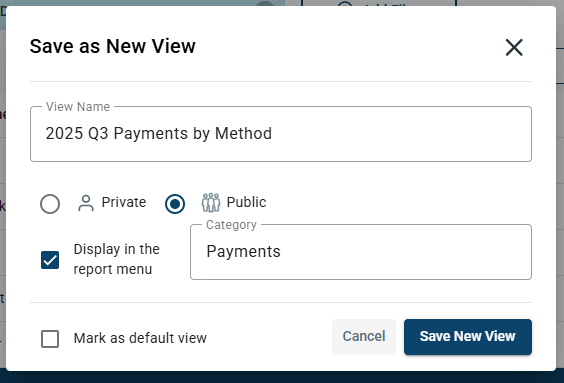Open the Category combo box
The height and width of the screenshot is (383, 564).
[x=361, y=252]
